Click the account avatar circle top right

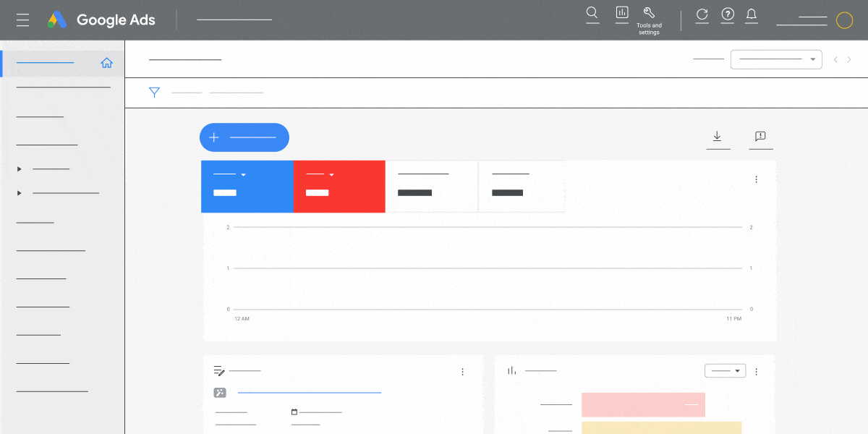[844, 20]
